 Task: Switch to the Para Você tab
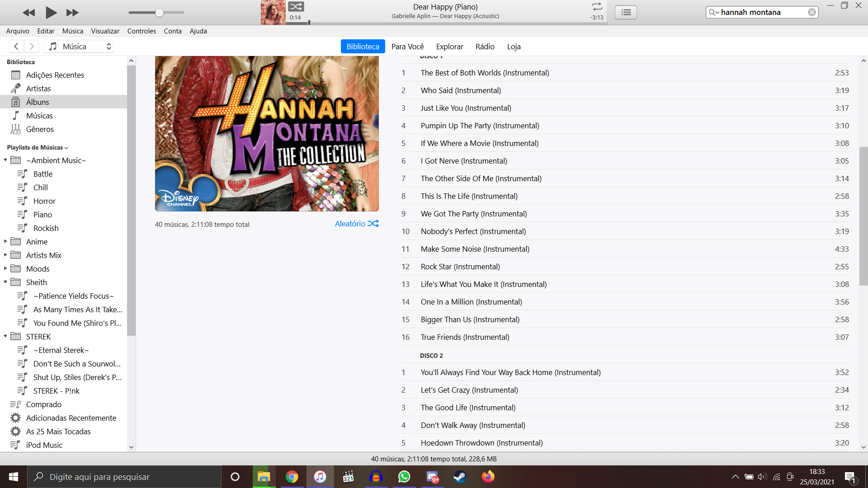coord(407,47)
